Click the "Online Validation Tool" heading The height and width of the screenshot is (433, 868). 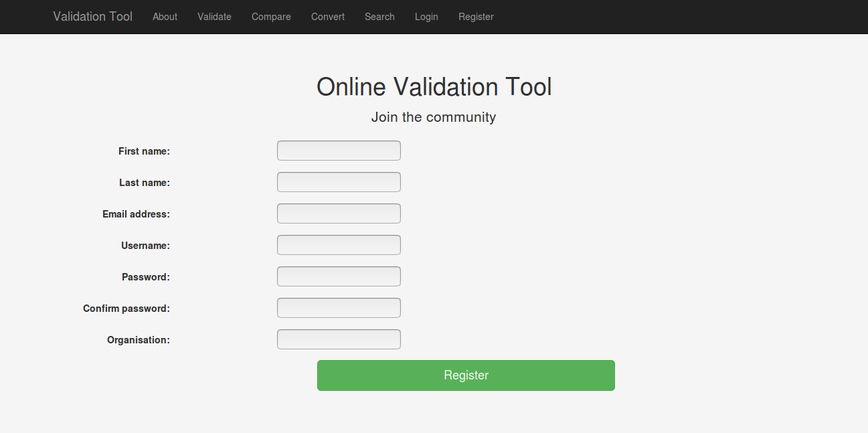pos(434,87)
